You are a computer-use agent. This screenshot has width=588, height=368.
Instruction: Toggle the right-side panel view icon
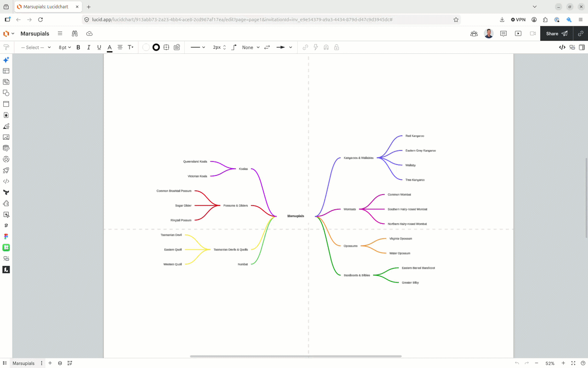click(582, 47)
